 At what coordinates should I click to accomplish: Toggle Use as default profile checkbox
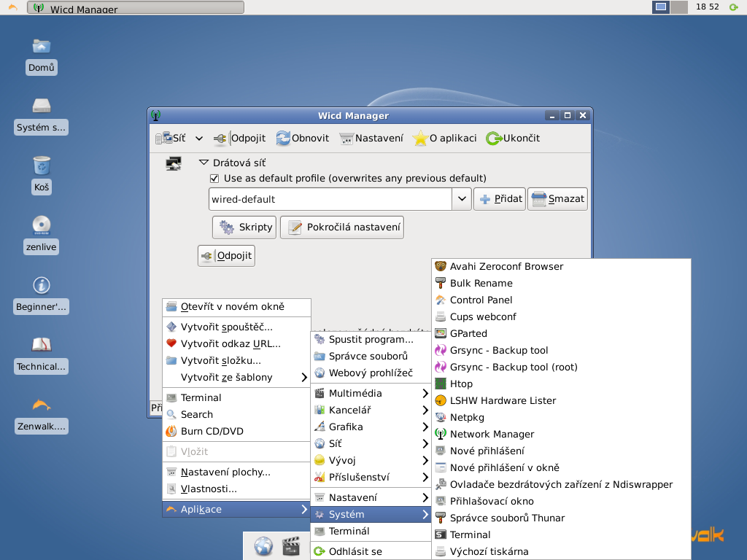pos(214,178)
